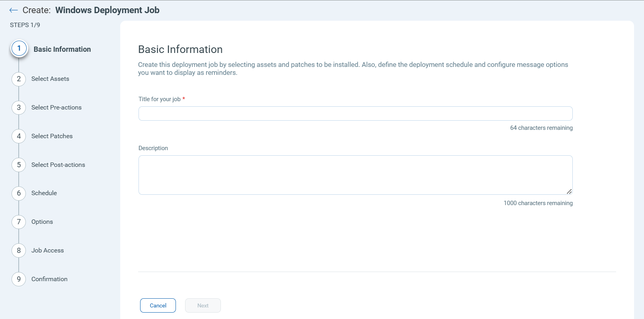The height and width of the screenshot is (319, 644).
Task: Click the 'STEPS 1/9' text
Action: coord(25,25)
